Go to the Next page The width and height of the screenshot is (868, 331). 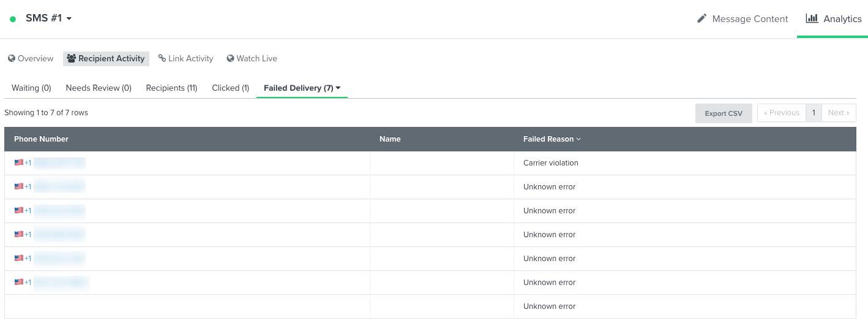(x=838, y=113)
